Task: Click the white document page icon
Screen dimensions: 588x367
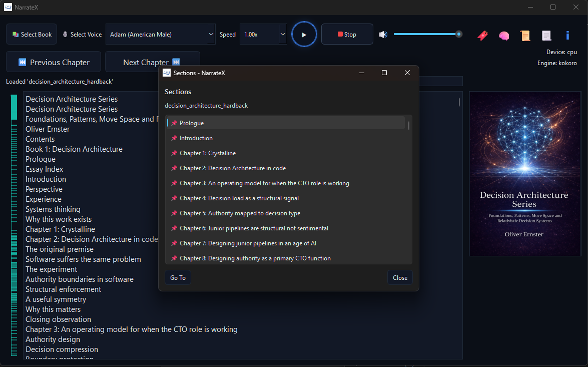Action: pyautogui.click(x=546, y=36)
